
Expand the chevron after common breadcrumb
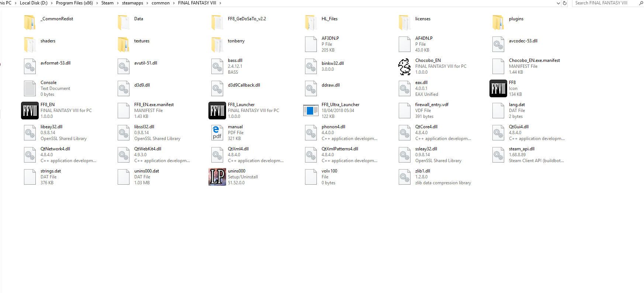[174, 3]
